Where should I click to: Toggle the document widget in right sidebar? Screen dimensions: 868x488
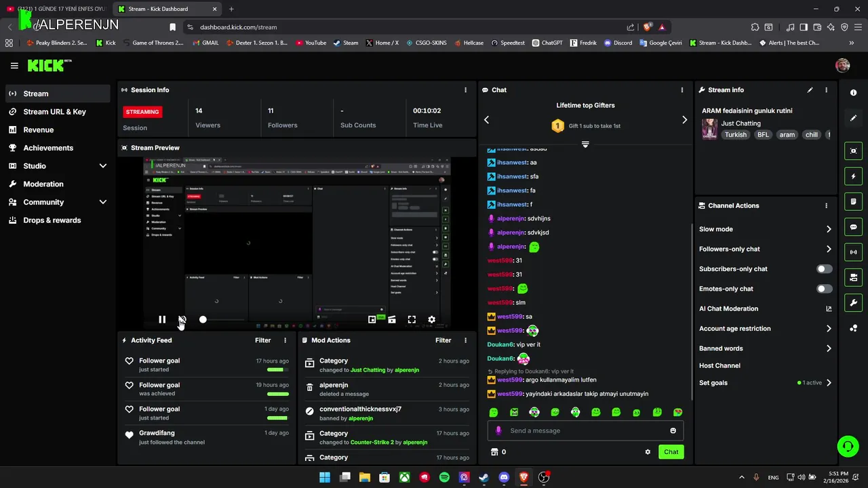pyautogui.click(x=853, y=201)
